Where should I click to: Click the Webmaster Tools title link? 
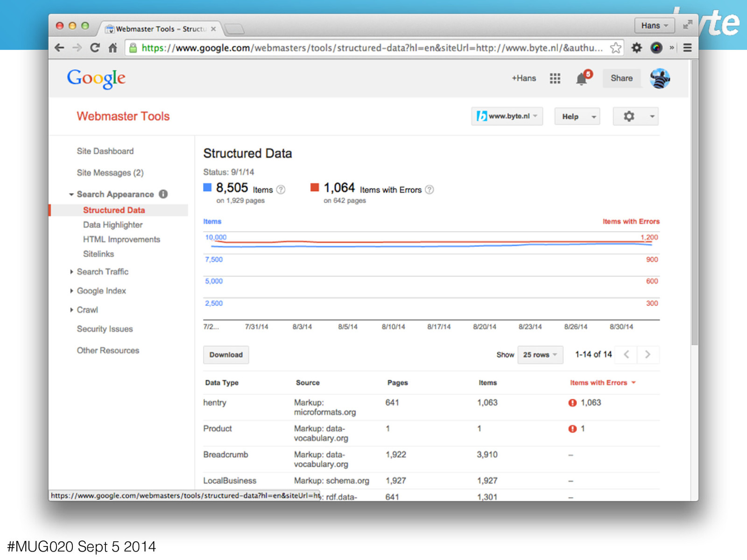pos(123,116)
